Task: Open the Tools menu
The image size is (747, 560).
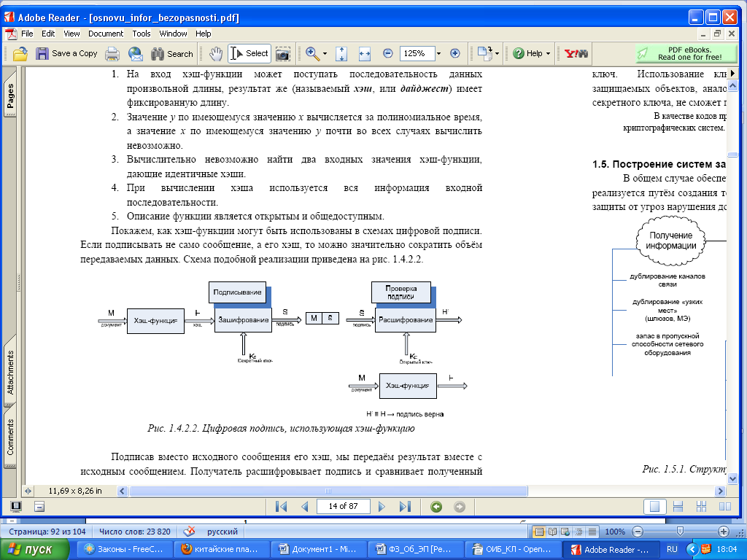Action: (142, 34)
